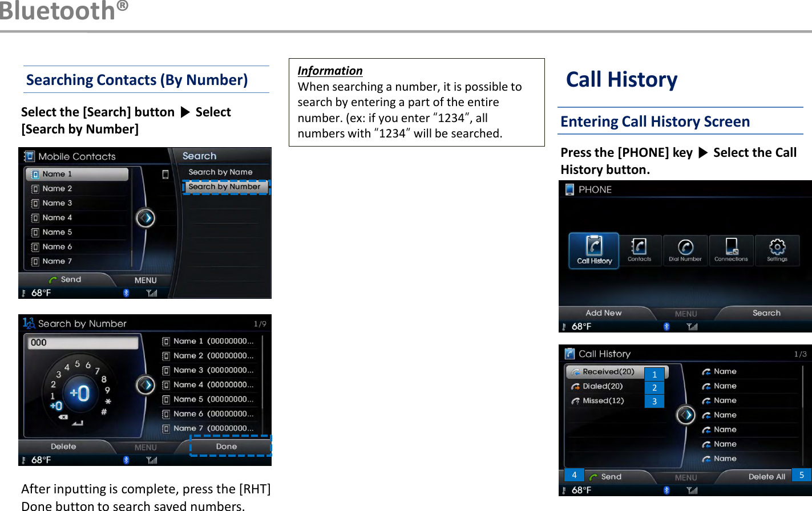Screen dimensions: 812x511
Task: Select Name 3 in Mobile Contacts list
Action: (76, 203)
